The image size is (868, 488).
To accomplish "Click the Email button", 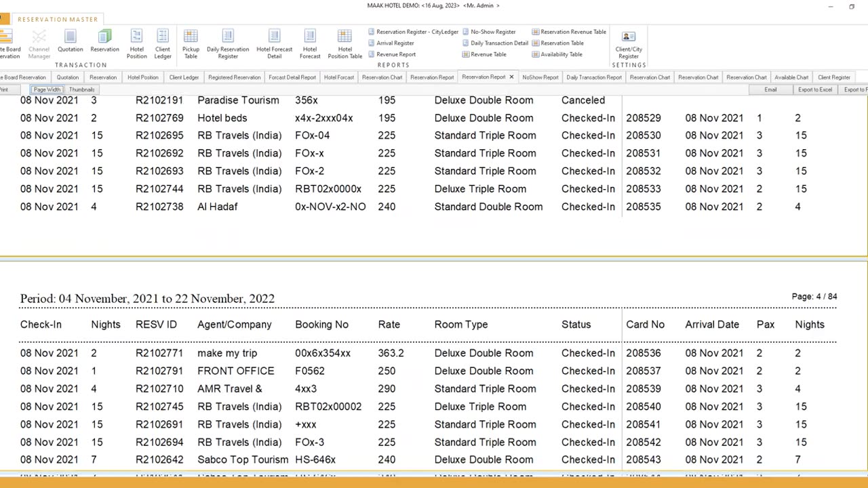I will point(770,89).
